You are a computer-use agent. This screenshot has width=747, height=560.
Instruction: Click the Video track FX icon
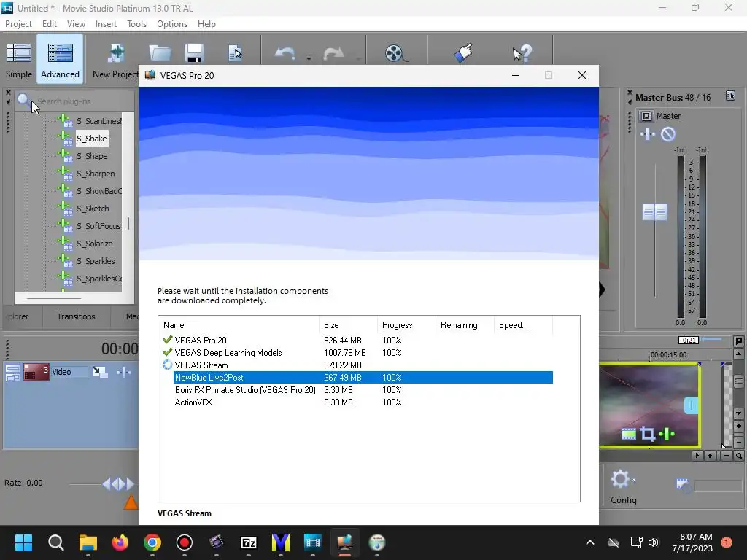pyautogui.click(x=124, y=372)
